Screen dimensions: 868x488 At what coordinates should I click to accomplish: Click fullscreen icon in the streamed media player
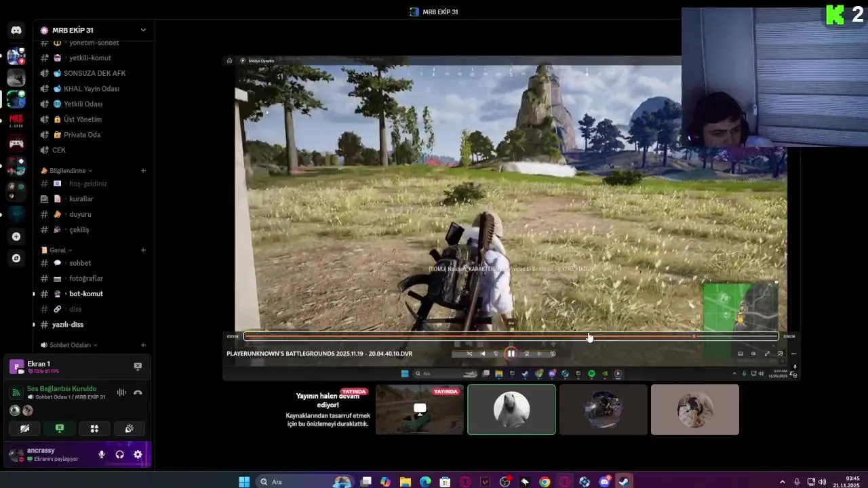coord(767,353)
